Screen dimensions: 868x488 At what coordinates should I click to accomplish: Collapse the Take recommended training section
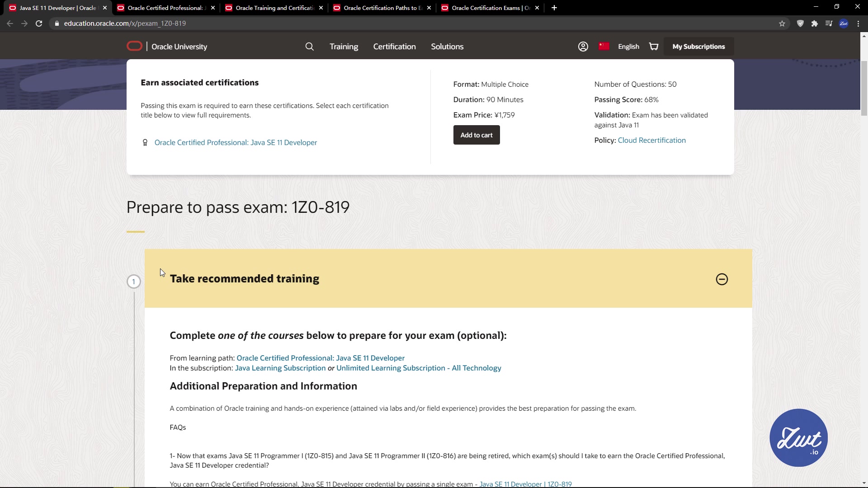(x=722, y=279)
